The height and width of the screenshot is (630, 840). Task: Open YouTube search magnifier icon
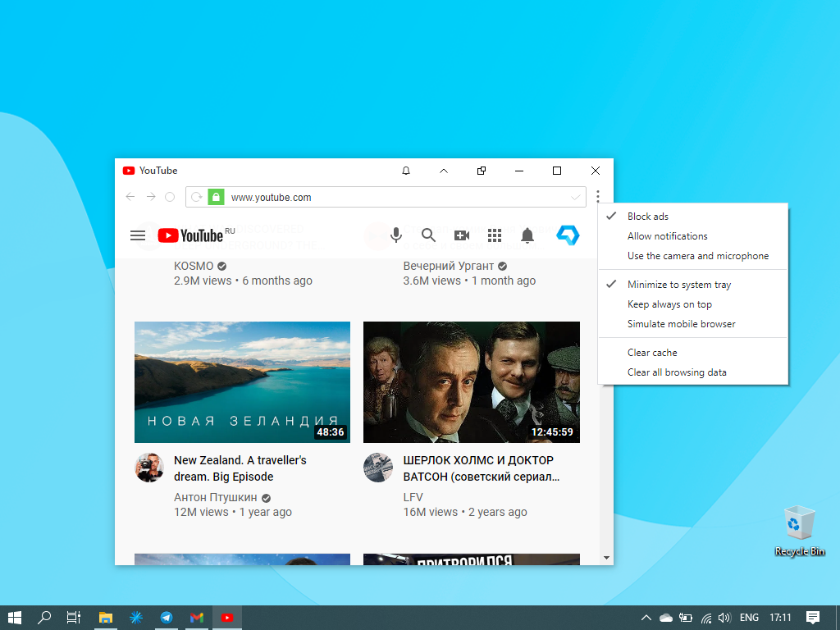pyautogui.click(x=428, y=235)
